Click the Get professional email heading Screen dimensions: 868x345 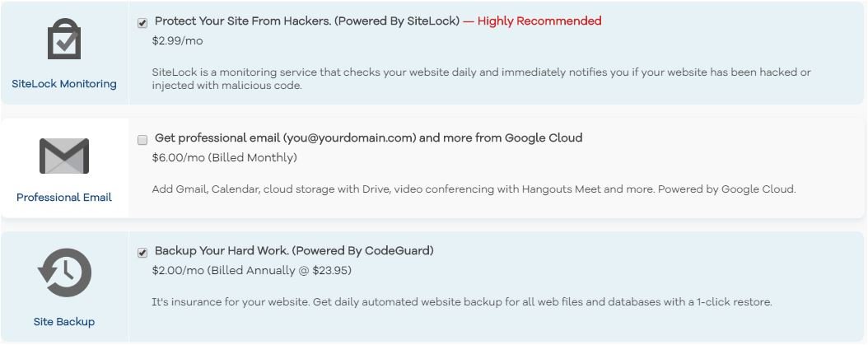pyautogui.click(x=368, y=138)
